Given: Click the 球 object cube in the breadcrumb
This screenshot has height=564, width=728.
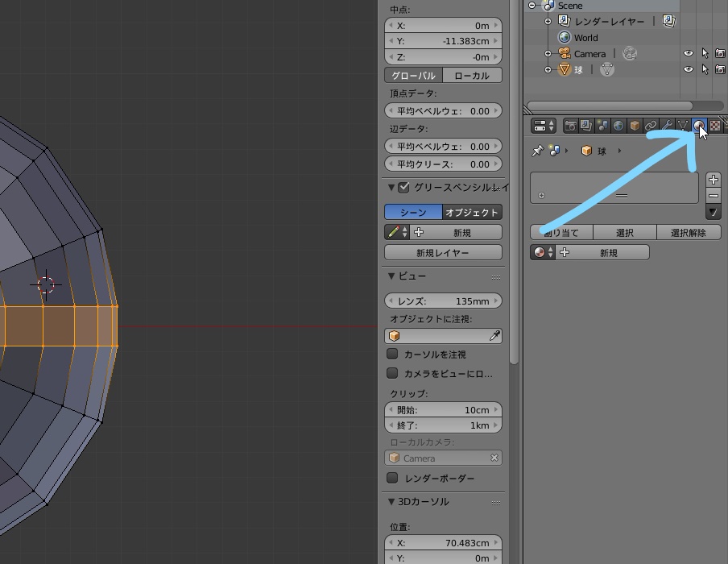Looking at the screenshot, I should click(586, 151).
